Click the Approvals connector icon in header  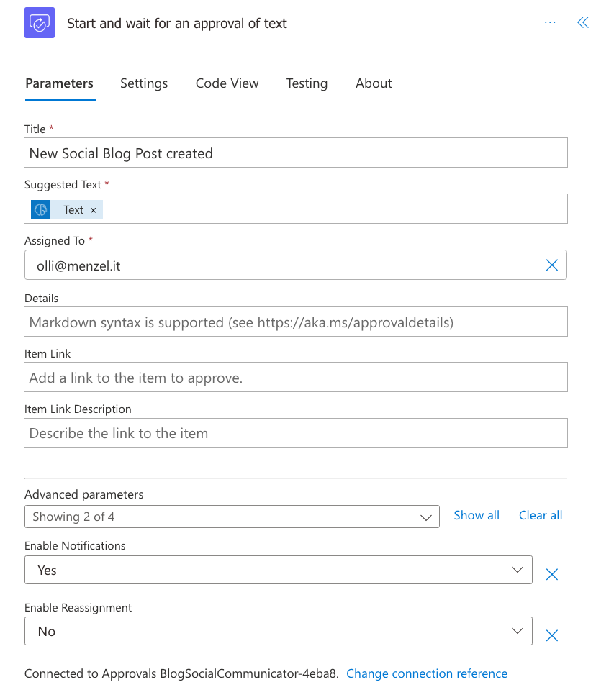[x=40, y=23]
